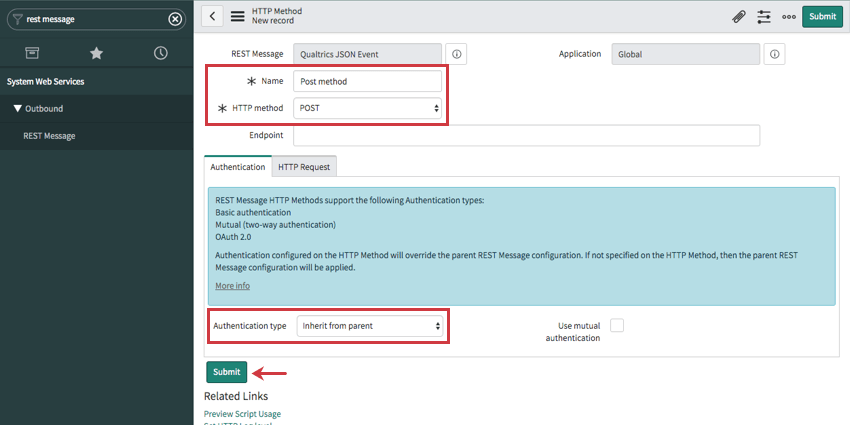Click the filter navigator search box
This screenshot has height=425, width=850.
(96, 20)
